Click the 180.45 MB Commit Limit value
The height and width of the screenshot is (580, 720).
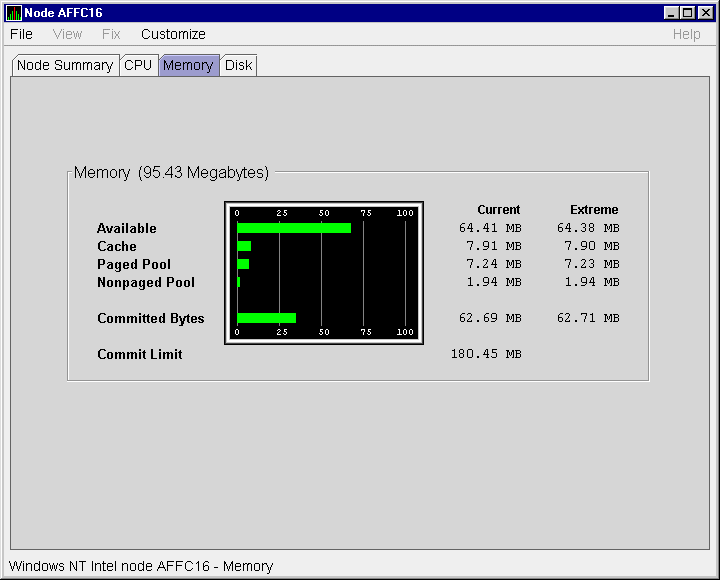pos(486,354)
